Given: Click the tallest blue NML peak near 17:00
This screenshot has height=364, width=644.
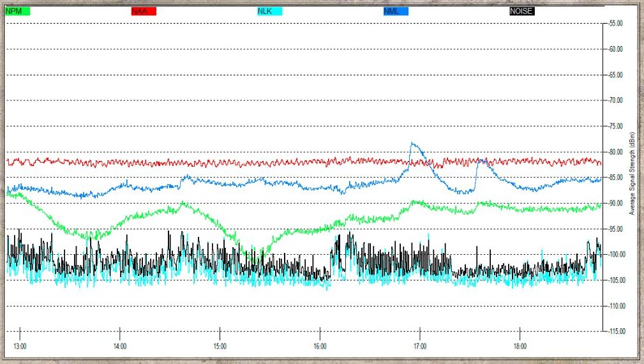Looking at the screenshot, I should (x=414, y=144).
